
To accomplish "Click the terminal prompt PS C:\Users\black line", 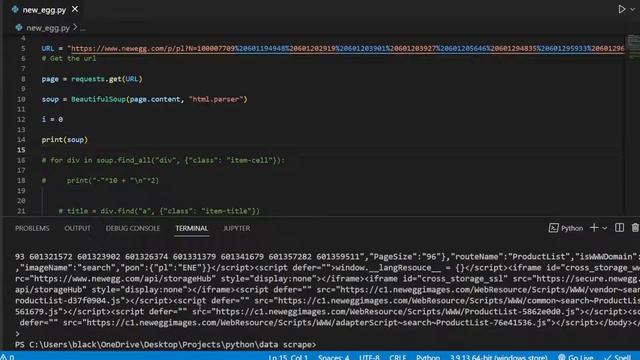I will (165, 344).
